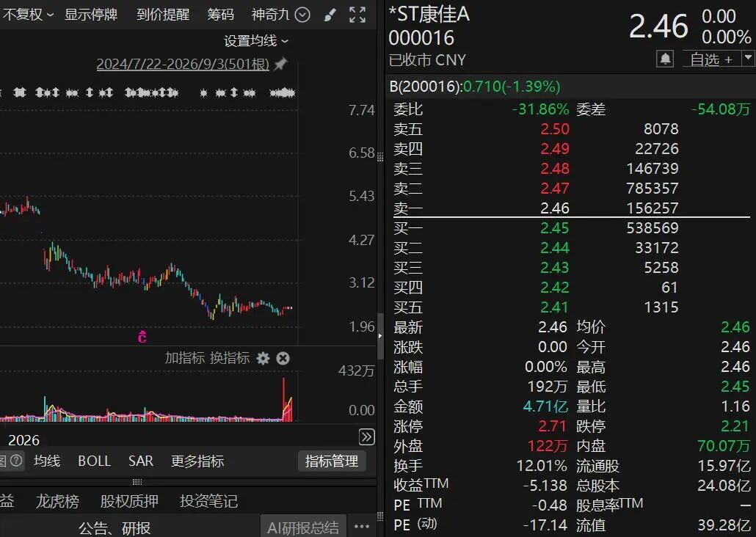Open 更多指标 more indicators
The image size is (756, 537).
pyautogui.click(x=197, y=461)
